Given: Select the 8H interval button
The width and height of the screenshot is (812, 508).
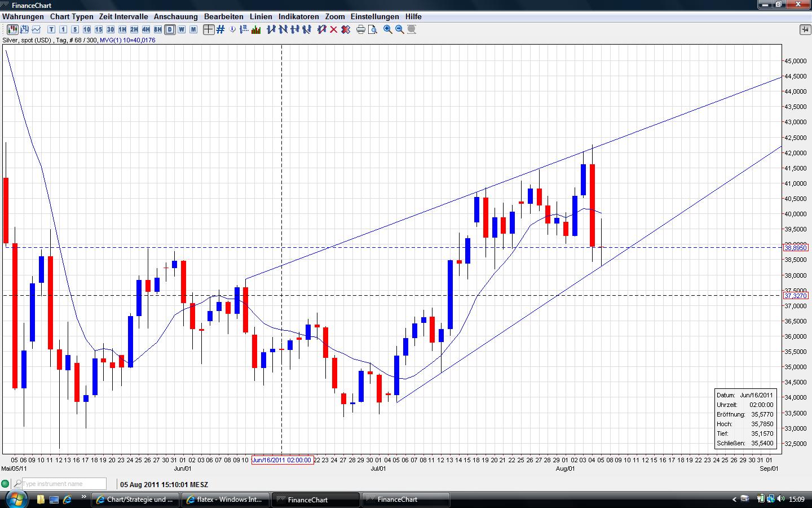Looking at the screenshot, I should (158, 29).
